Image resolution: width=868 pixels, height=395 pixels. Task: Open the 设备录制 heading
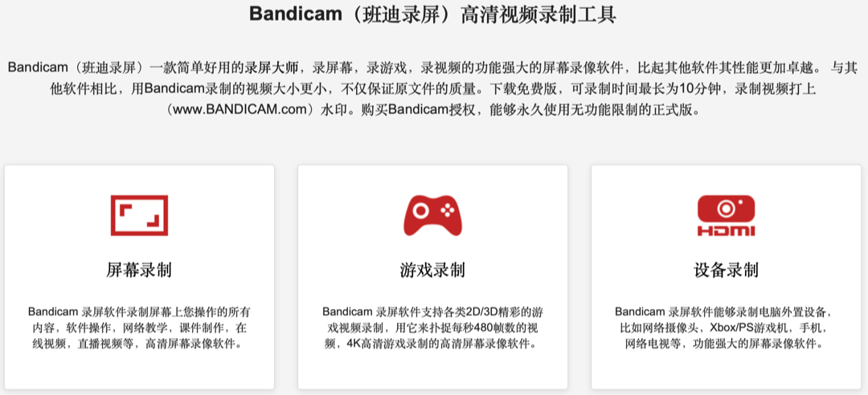(x=726, y=270)
